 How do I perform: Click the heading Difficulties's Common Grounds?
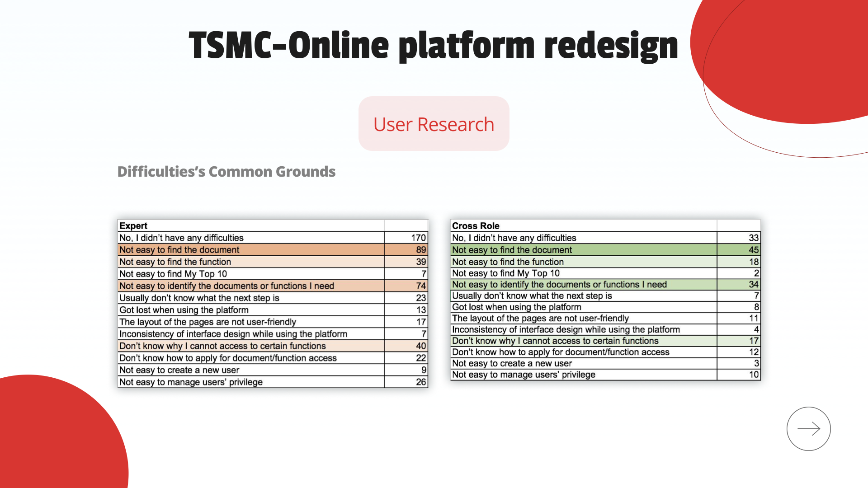[x=226, y=172]
